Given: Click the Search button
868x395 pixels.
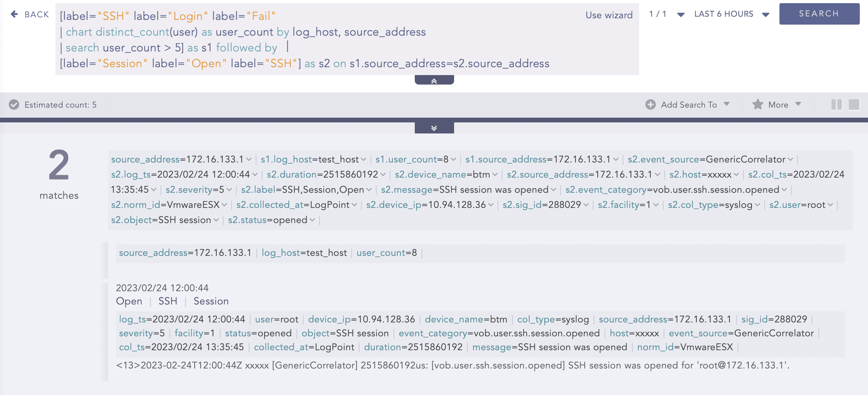Looking at the screenshot, I should pyautogui.click(x=819, y=14).
